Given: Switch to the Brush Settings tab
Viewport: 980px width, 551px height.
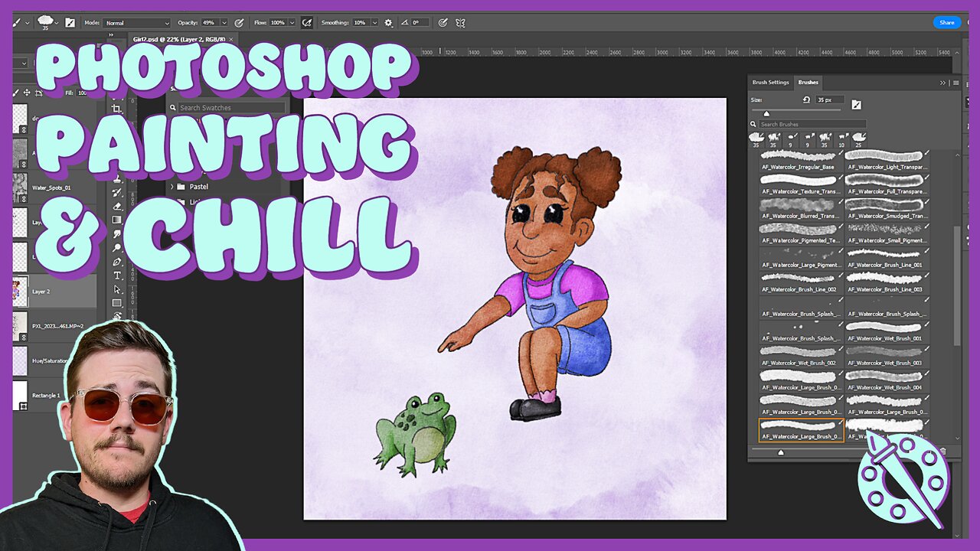Looking at the screenshot, I should (770, 83).
